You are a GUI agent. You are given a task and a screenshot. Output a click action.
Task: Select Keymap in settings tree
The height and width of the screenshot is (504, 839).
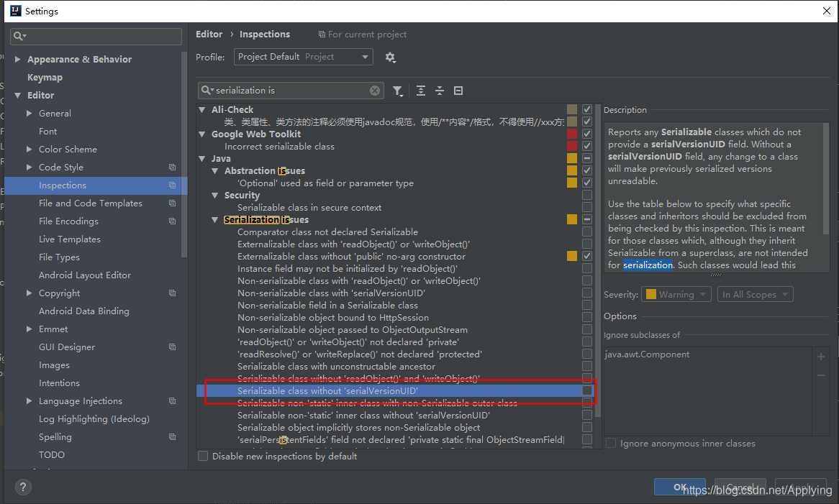45,78
